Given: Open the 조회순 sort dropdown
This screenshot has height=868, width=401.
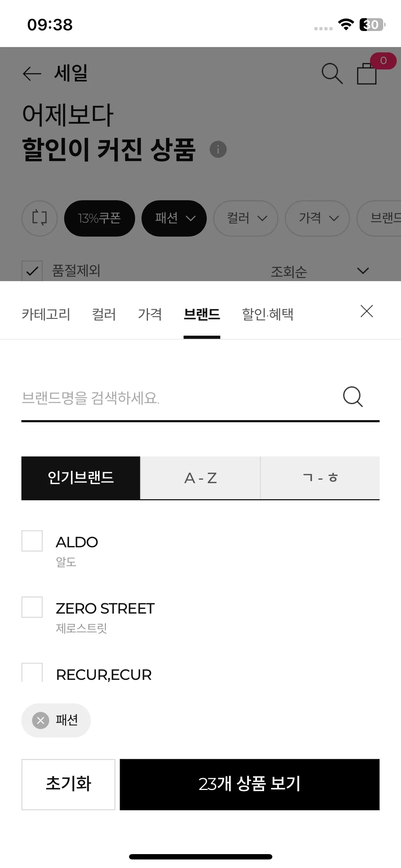Looking at the screenshot, I should (x=320, y=272).
